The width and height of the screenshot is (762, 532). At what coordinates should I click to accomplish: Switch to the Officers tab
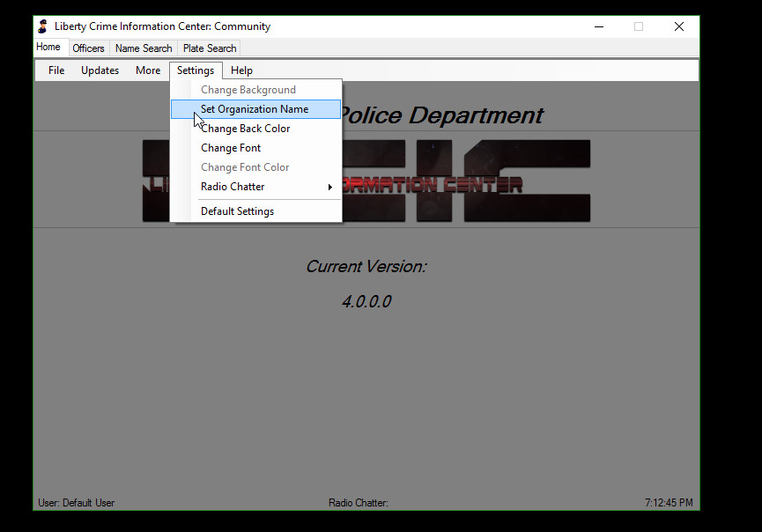point(88,48)
